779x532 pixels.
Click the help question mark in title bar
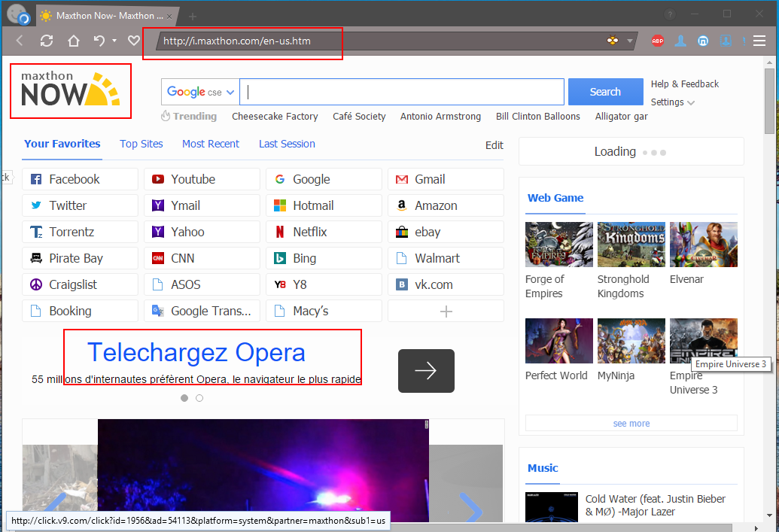(x=670, y=15)
